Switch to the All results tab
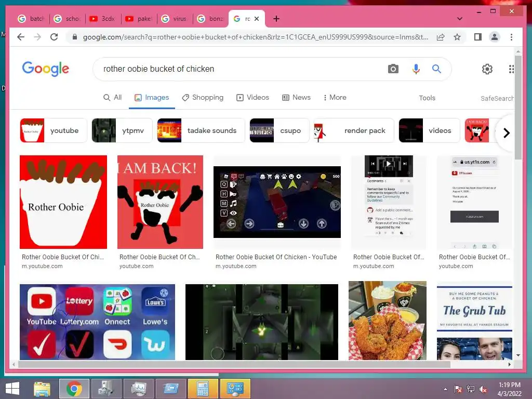 click(112, 97)
